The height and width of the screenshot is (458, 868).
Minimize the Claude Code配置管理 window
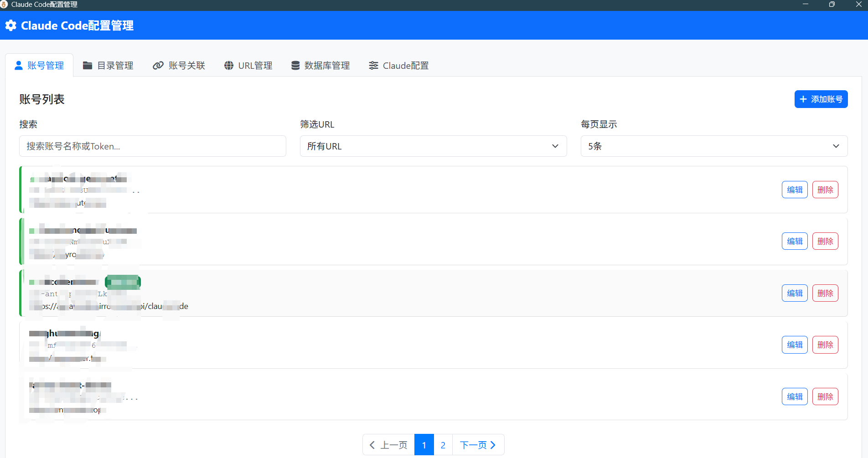pos(806,5)
